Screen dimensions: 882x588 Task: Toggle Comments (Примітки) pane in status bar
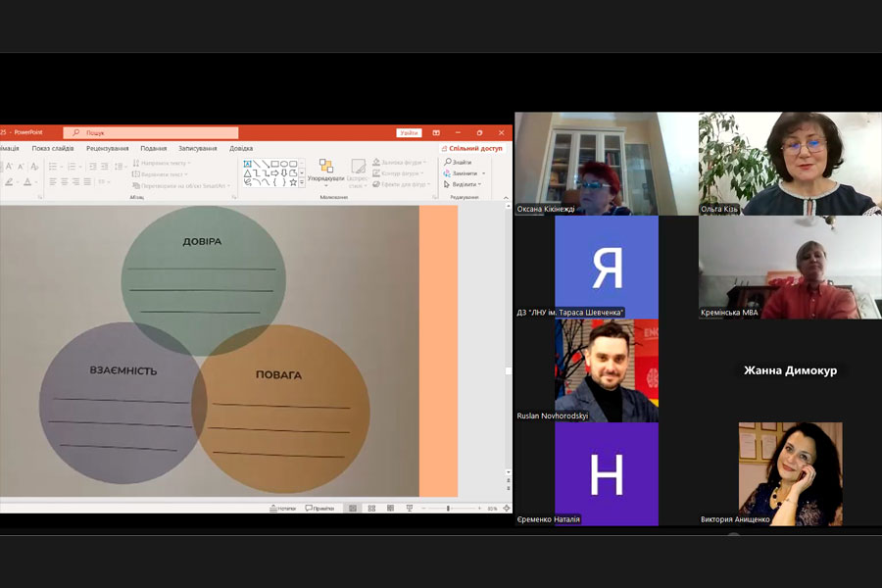click(319, 508)
